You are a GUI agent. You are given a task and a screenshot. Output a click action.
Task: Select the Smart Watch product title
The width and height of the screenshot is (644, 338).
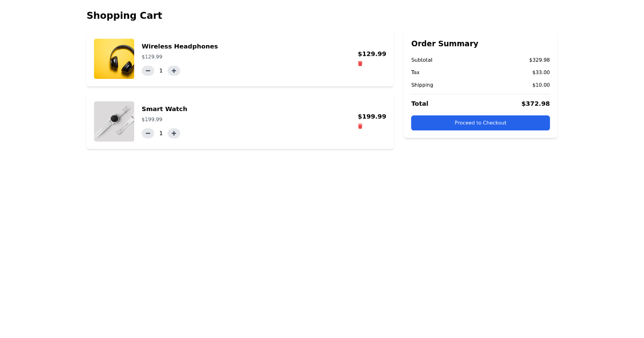click(x=164, y=108)
